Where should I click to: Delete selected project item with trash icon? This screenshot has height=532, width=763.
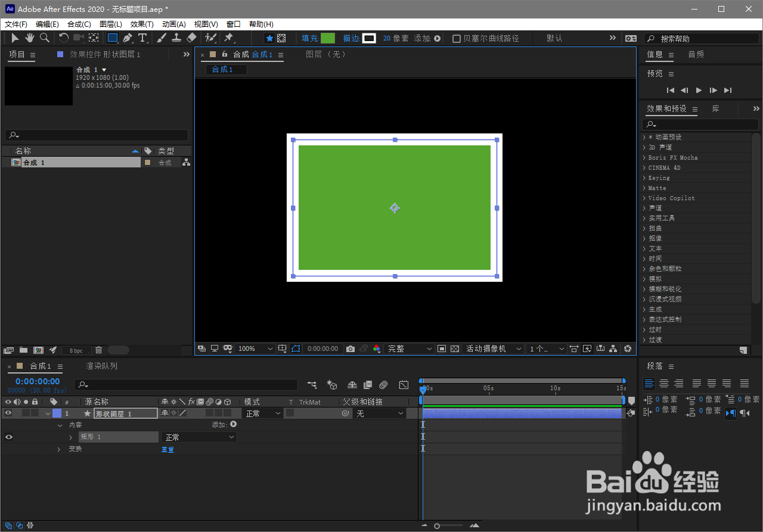click(x=99, y=350)
